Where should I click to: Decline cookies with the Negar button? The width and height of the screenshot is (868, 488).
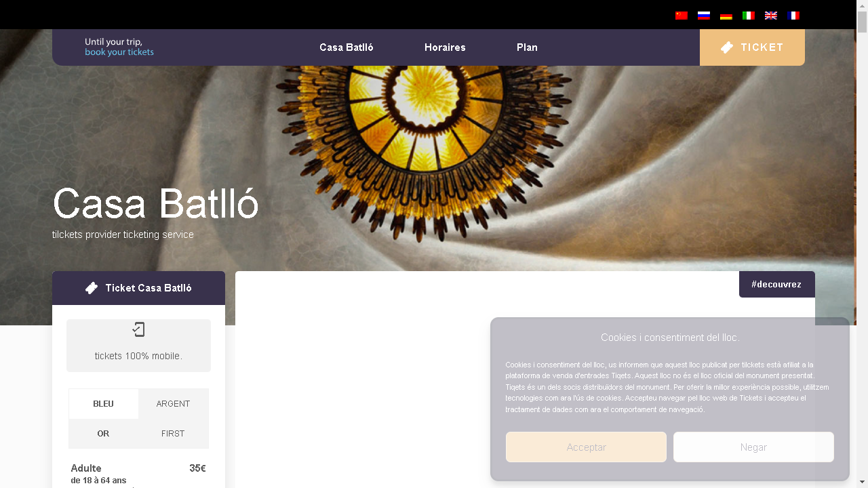click(x=753, y=447)
